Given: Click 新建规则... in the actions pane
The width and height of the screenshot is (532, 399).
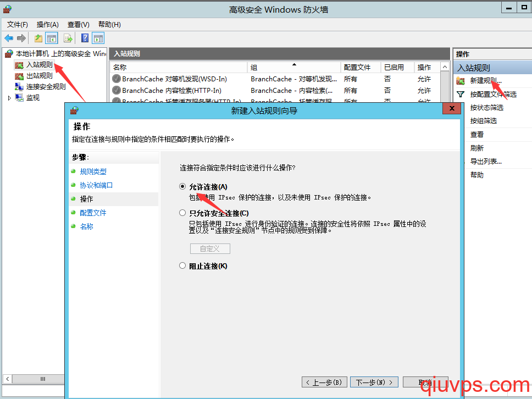Looking at the screenshot, I should [x=485, y=81].
